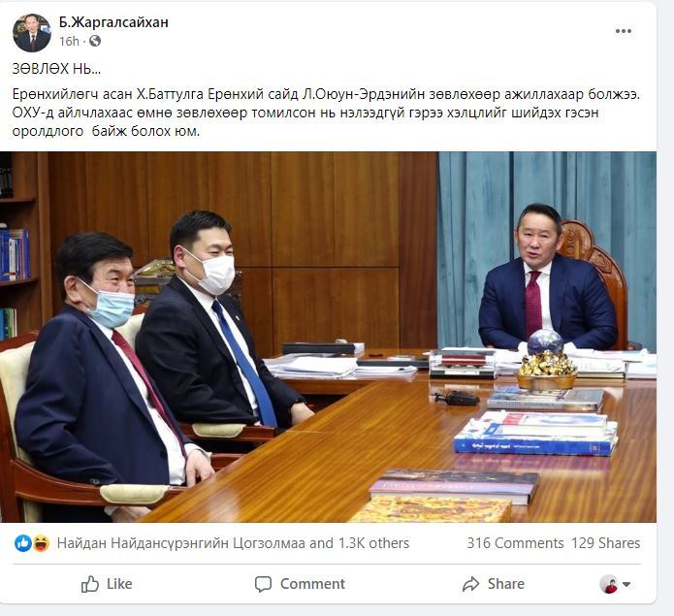Click the thumbs-up Like icon

[x=90, y=584]
